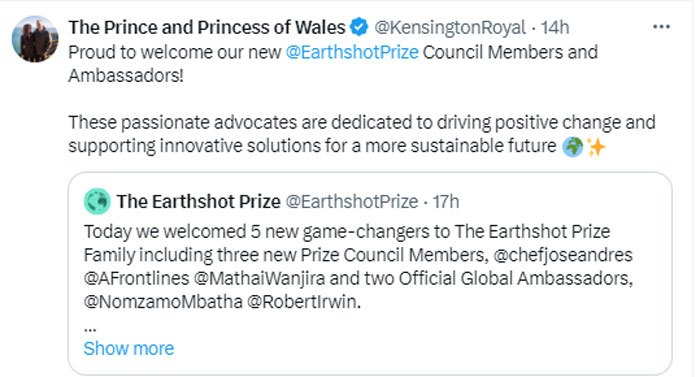The height and width of the screenshot is (377, 700).
Task: Click the Earthshot Prize globe avatar
Action: tap(97, 201)
